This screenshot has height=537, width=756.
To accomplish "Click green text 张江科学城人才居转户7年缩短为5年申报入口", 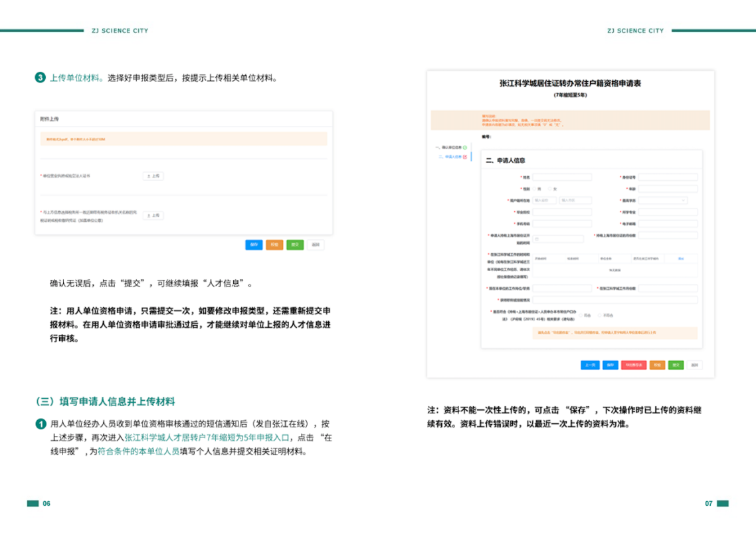I will click(207, 437).
